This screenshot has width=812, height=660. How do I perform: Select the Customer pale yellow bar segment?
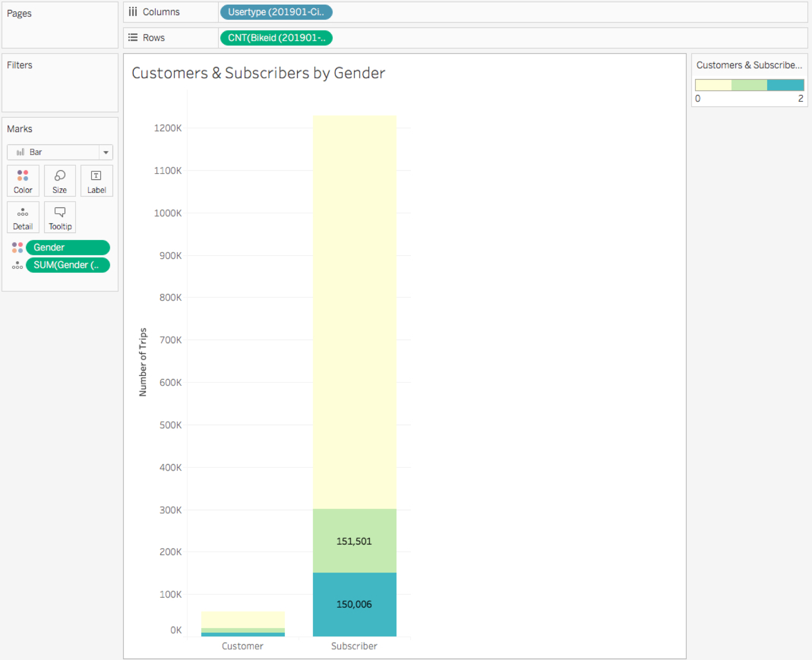click(x=243, y=620)
